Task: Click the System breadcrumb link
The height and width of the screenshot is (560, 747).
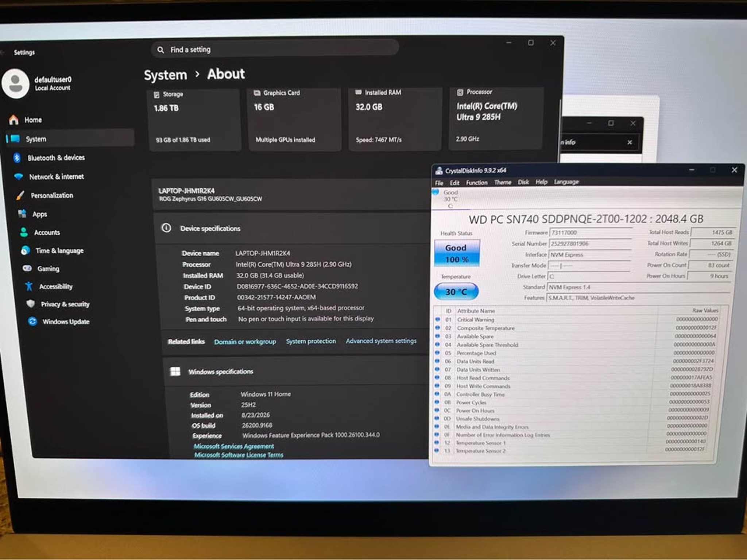Action: [166, 75]
